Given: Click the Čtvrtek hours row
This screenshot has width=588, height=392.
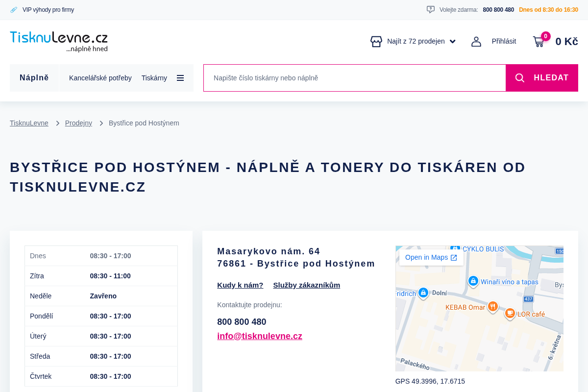Looking at the screenshot, I should point(101,376).
